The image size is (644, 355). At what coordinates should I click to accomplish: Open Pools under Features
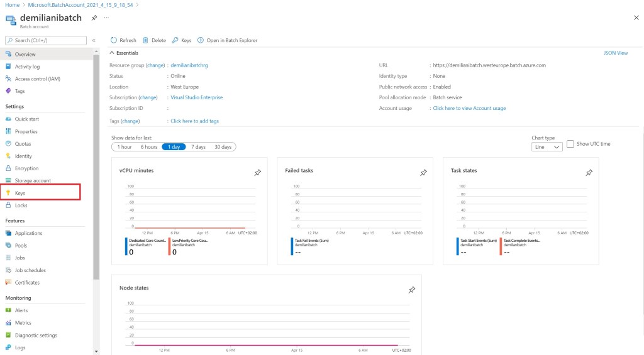(21, 246)
